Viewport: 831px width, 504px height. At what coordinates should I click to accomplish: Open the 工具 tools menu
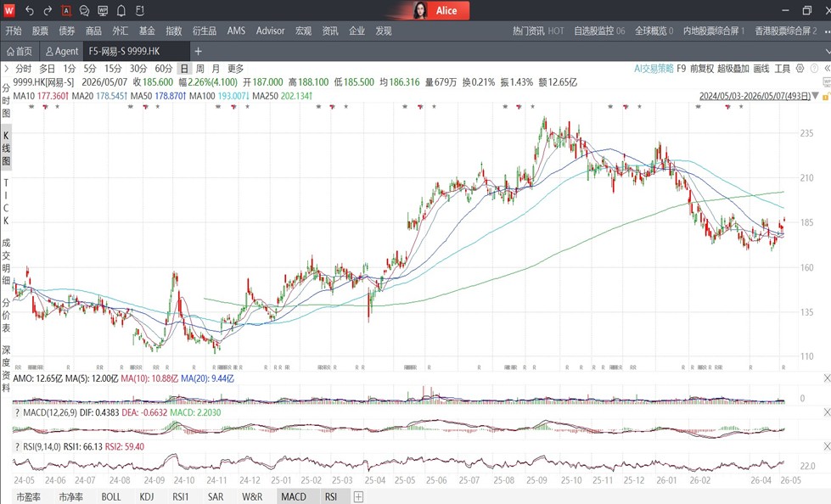tap(783, 69)
